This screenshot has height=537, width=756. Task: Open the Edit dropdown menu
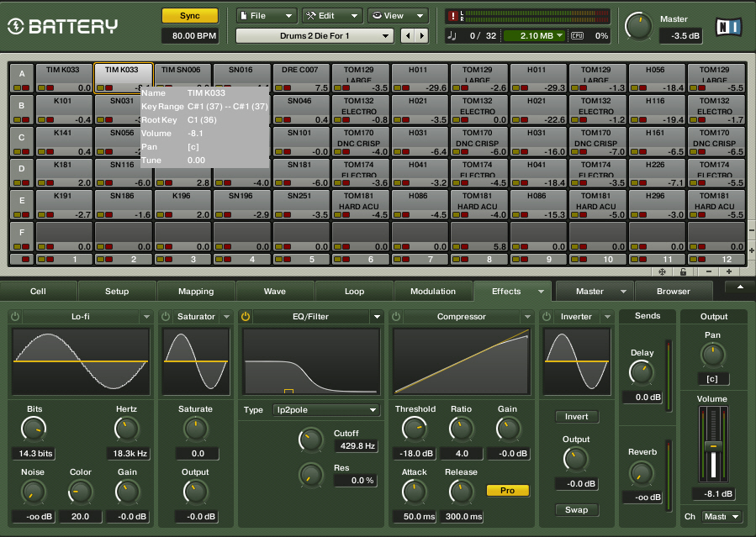[332, 16]
